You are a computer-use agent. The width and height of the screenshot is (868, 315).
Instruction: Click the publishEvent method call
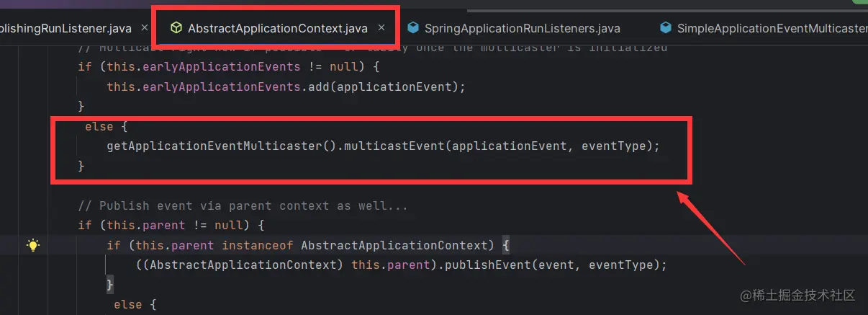(x=488, y=265)
